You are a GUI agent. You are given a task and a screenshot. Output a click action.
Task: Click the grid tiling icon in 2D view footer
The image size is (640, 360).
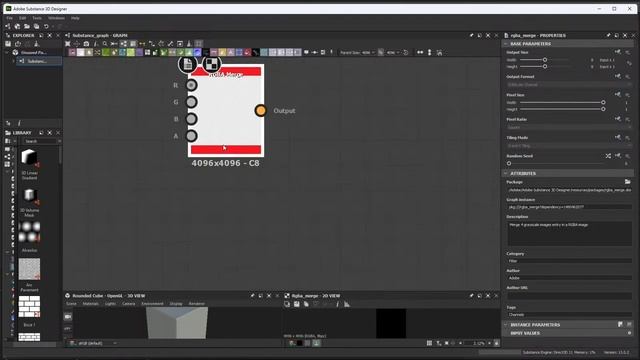click(x=429, y=343)
